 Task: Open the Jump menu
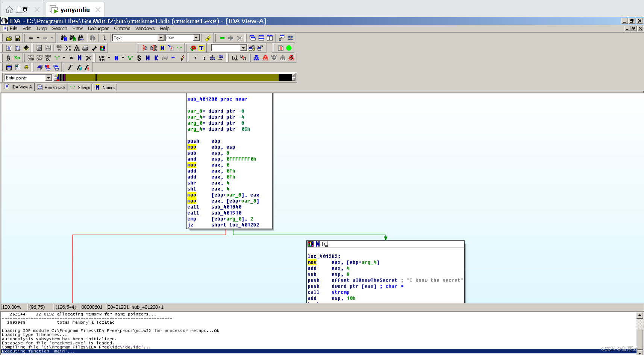pyautogui.click(x=41, y=29)
